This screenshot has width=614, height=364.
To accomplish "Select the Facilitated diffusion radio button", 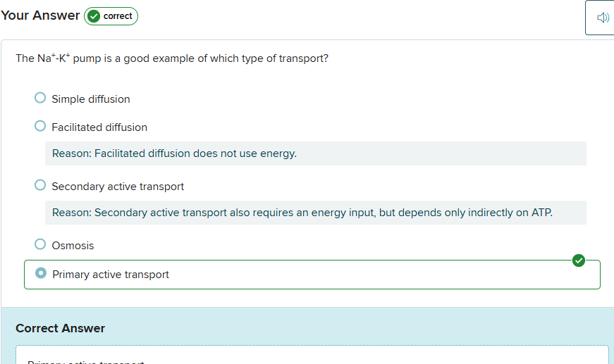I will click(x=40, y=126).
